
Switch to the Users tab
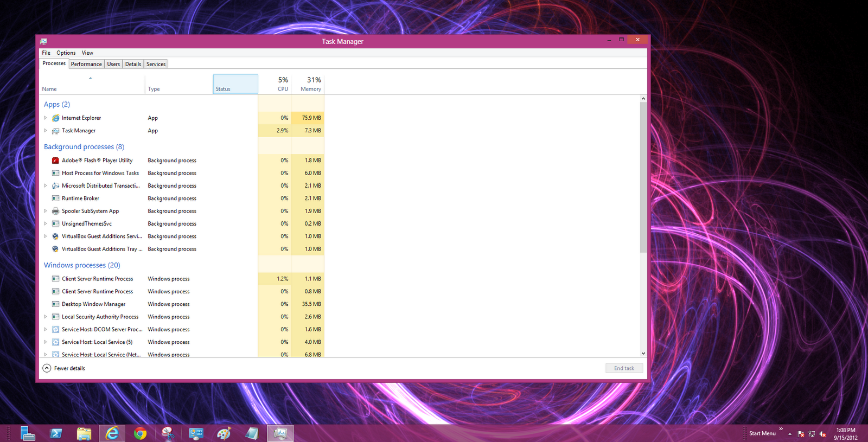coord(113,64)
